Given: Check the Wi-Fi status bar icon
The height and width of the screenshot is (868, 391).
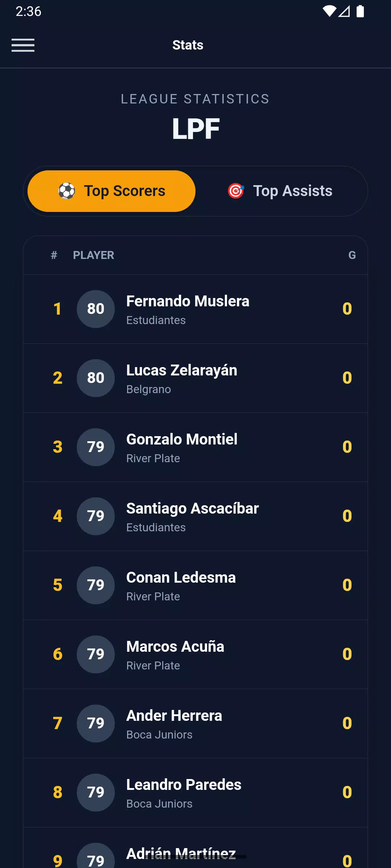Looking at the screenshot, I should click(x=329, y=12).
